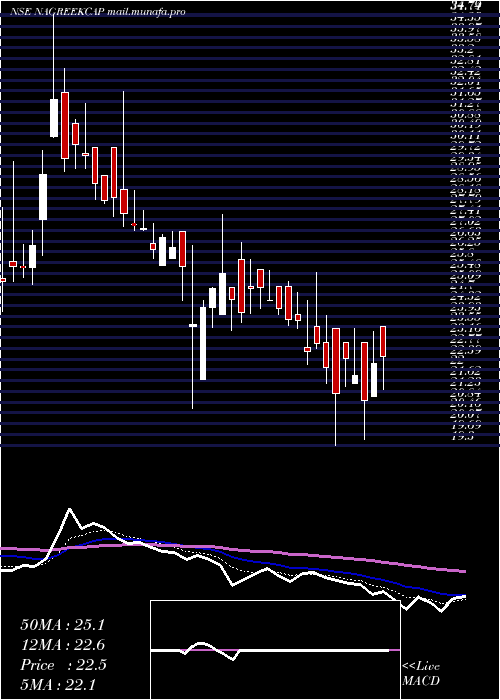Select the 50MA : 25.1 reading
Screen dimensions: 500x700
pos(62,625)
